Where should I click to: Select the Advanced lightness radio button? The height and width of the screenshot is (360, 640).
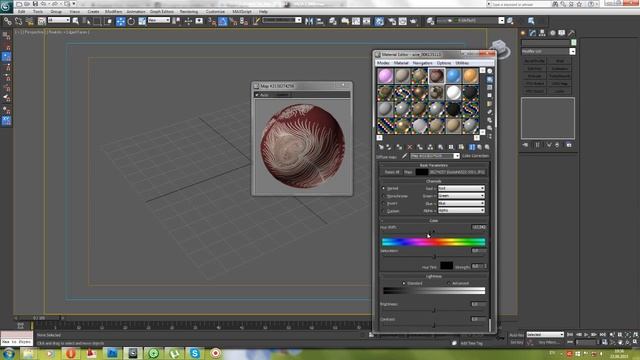click(449, 283)
